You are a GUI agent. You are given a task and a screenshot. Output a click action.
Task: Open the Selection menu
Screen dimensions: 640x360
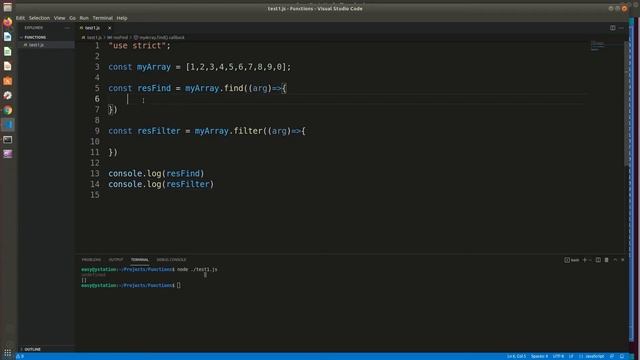tap(39, 18)
